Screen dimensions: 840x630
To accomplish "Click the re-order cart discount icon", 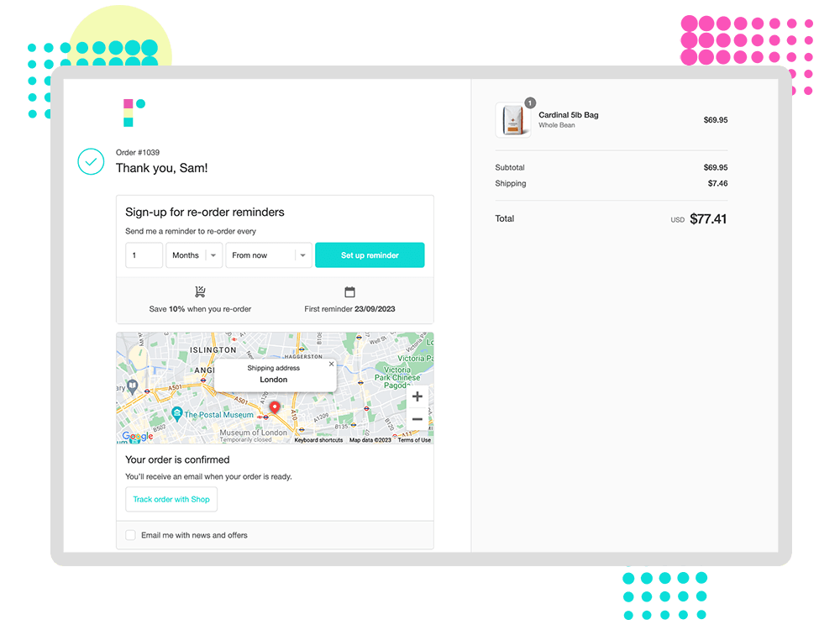I will pyautogui.click(x=200, y=291).
